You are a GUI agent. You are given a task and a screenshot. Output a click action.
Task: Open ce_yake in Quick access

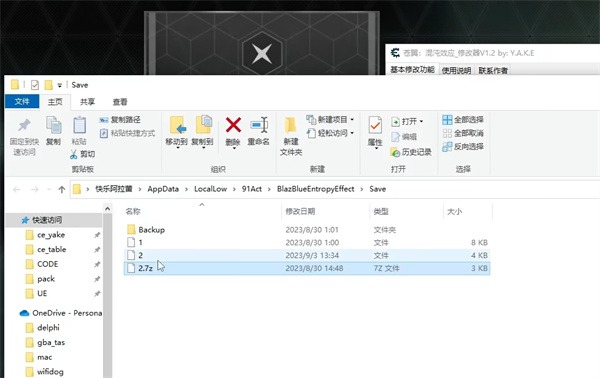pos(51,235)
